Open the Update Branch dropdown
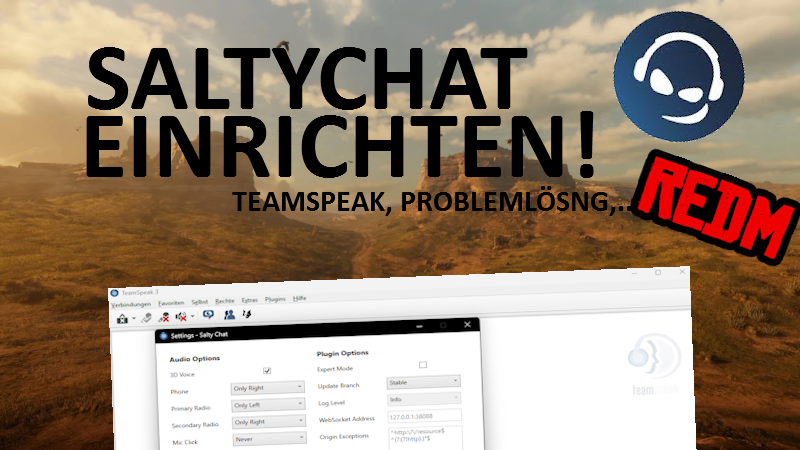Screen dimensions: 800x450 [423, 382]
